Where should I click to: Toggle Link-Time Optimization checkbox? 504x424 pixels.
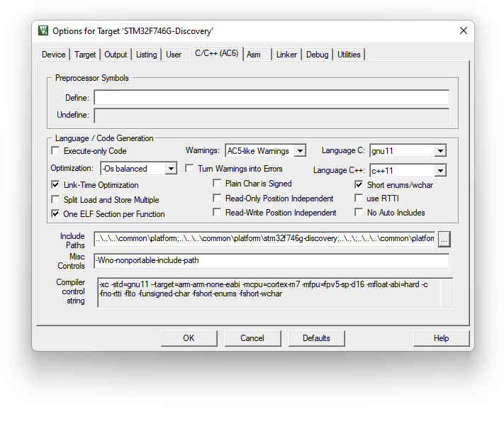click(x=56, y=185)
